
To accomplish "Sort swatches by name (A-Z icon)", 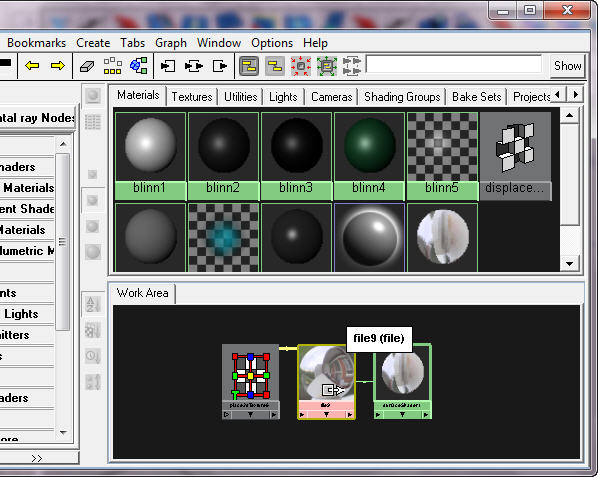I will (93, 305).
